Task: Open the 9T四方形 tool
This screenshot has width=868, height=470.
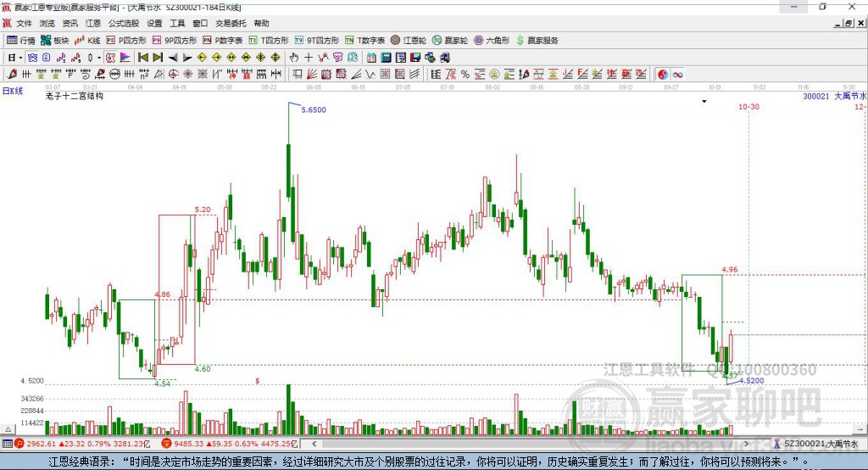Action: pos(317,41)
